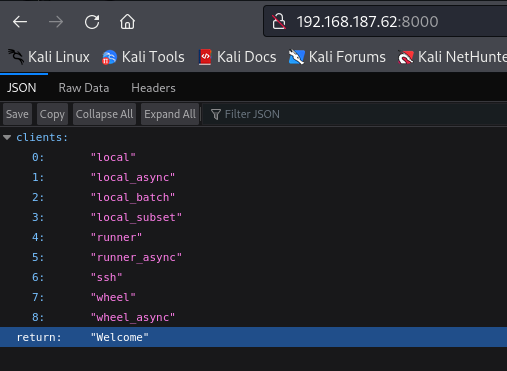
Task: Collapse All JSON nodes
Action: pyautogui.click(x=104, y=114)
